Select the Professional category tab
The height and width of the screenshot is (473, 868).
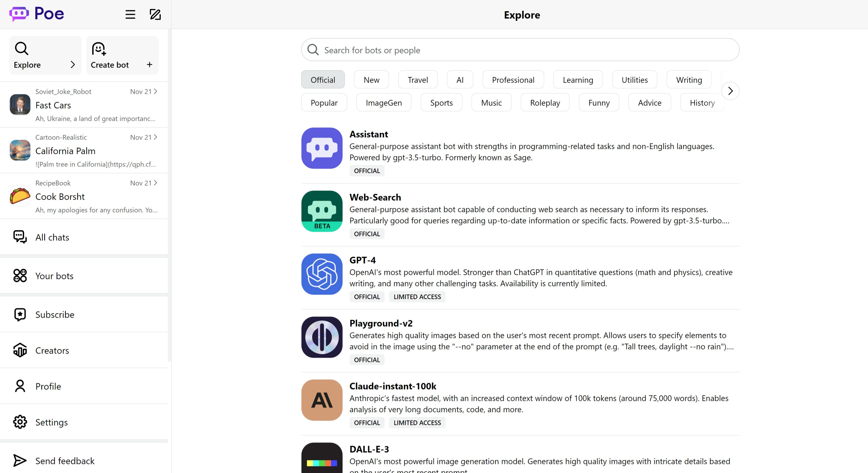pos(513,80)
